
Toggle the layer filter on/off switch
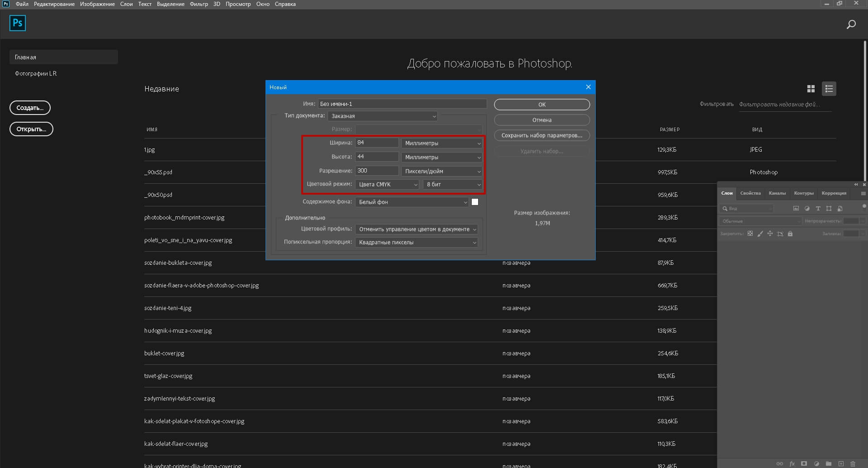point(864,206)
